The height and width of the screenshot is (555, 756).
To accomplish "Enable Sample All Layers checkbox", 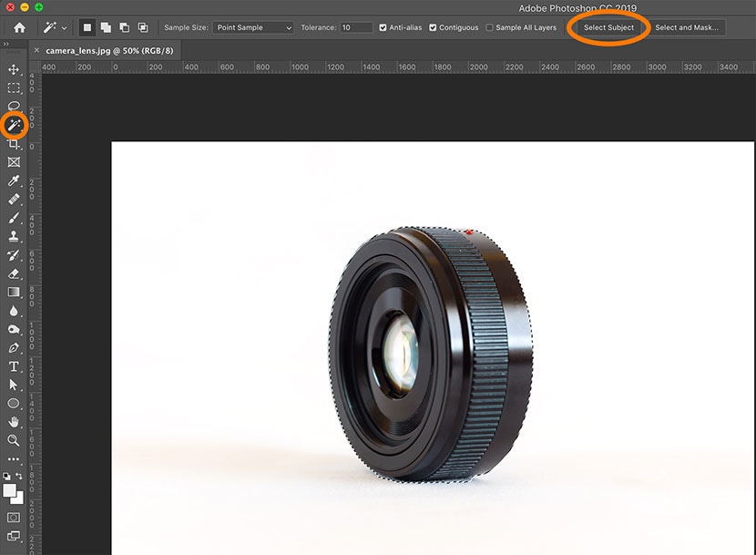I will [490, 27].
